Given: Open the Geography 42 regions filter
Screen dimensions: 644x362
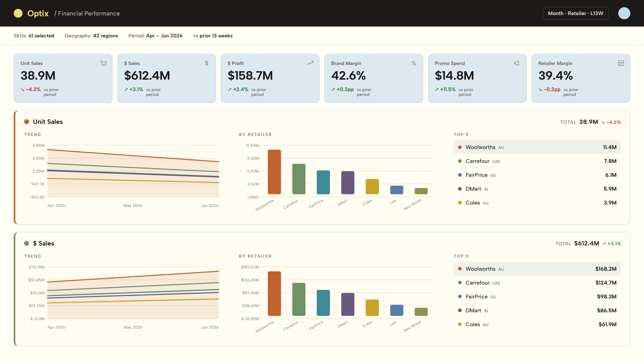Looking at the screenshot, I should pyautogui.click(x=91, y=36).
